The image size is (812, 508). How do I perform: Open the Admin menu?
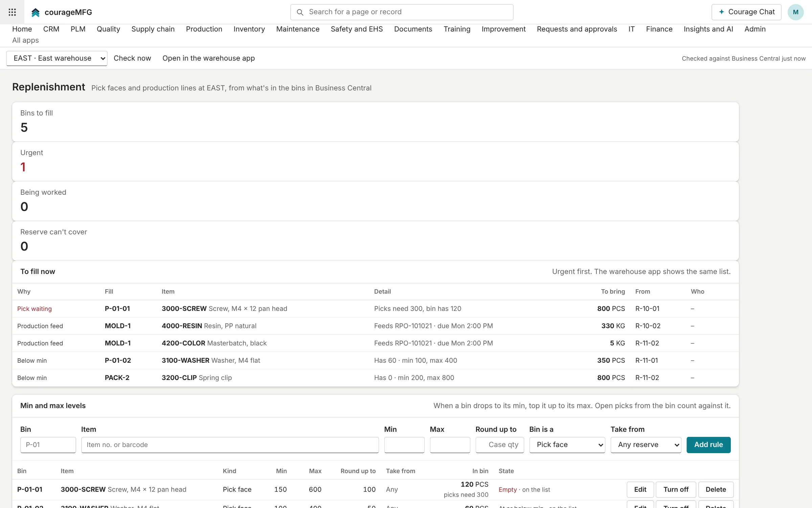(x=755, y=29)
